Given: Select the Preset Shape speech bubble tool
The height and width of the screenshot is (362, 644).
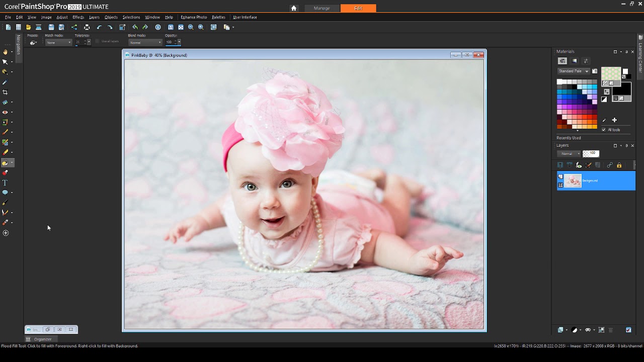Looking at the screenshot, I should point(6,193).
